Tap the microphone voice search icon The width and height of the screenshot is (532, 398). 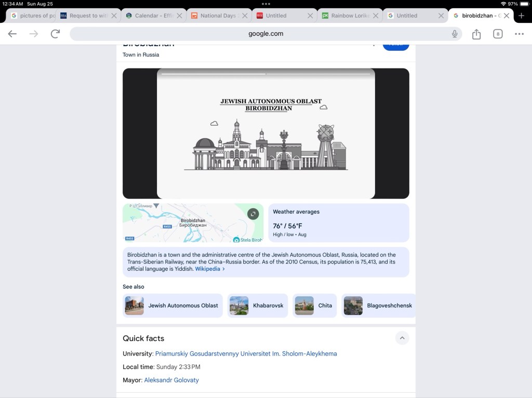[x=455, y=34]
